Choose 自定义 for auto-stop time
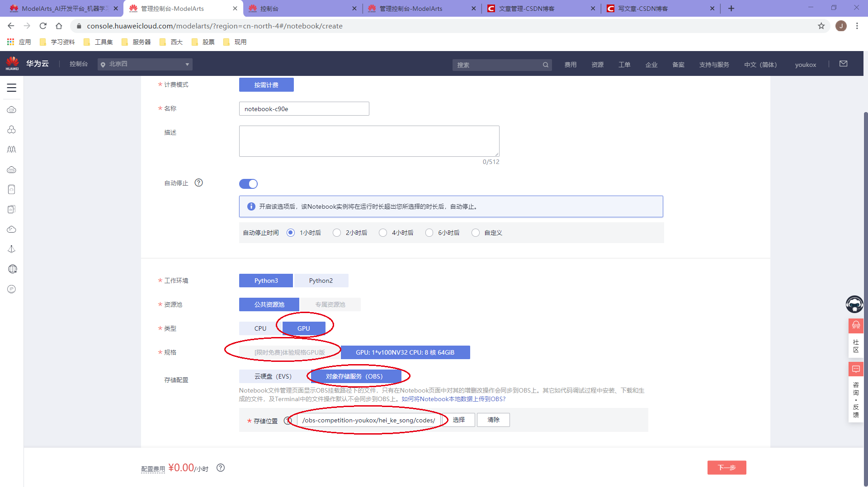The width and height of the screenshot is (868, 487). tap(476, 233)
